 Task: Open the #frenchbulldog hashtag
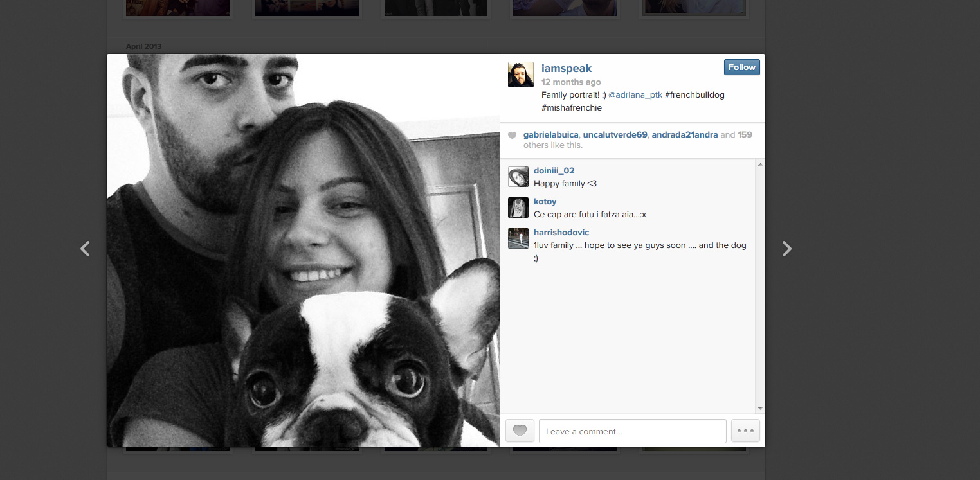point(694,95)
